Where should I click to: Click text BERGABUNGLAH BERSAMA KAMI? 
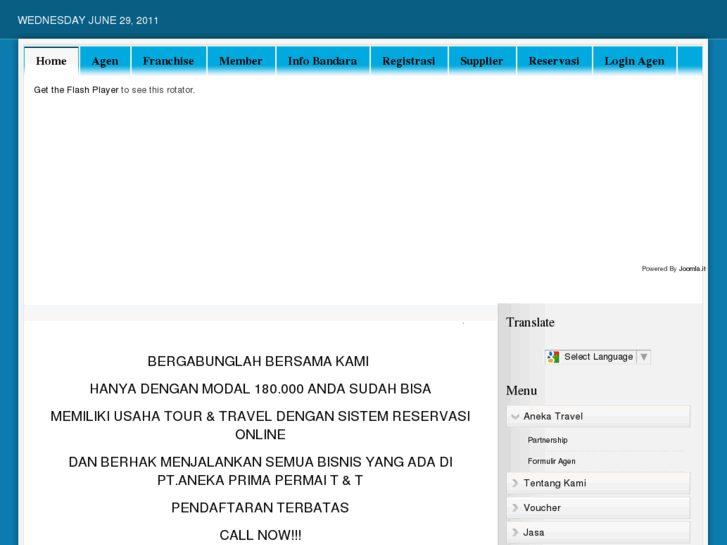pos(258,361)
